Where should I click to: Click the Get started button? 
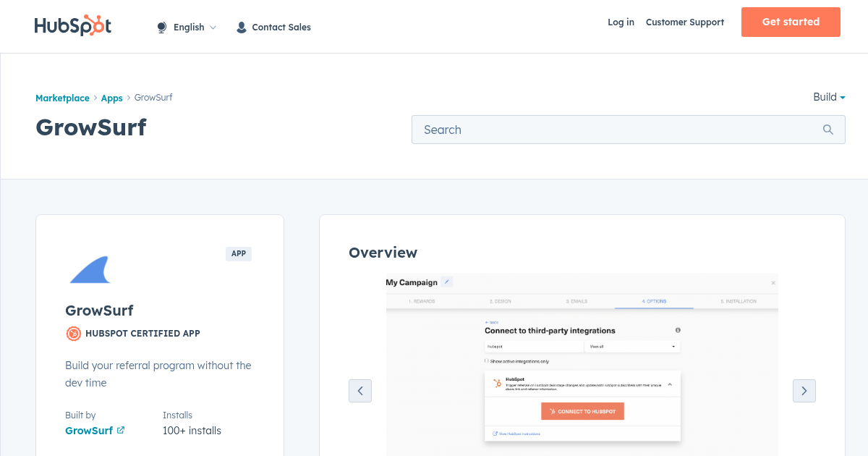pos(791,22)
